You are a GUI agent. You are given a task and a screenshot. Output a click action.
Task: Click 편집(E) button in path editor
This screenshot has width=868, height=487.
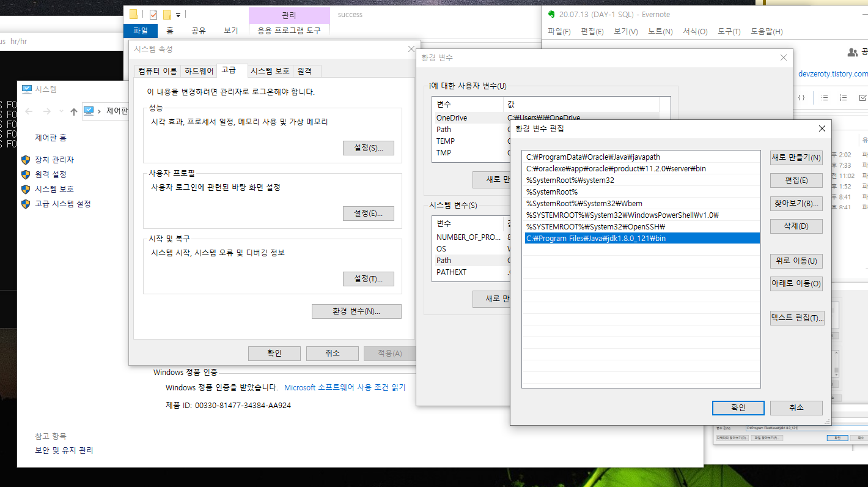796,180
